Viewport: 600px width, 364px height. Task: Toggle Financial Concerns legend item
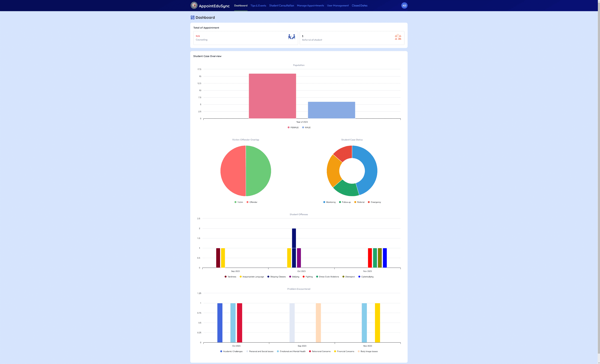pyautogui.click(x=344, y=351)
